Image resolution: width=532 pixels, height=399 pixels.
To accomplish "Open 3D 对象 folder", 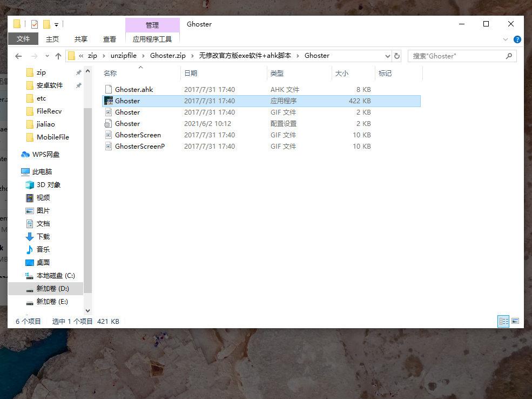I will (x=48, y=185).
